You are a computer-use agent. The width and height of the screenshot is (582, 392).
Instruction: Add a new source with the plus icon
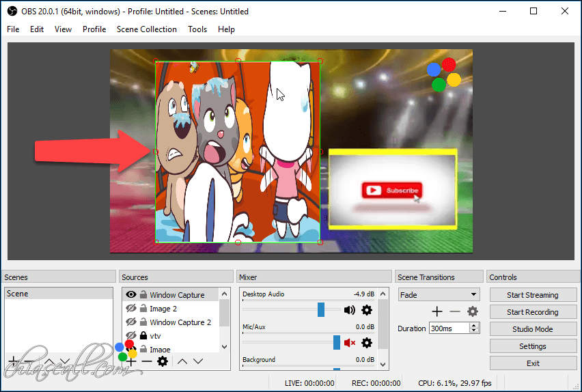(131, 361)
